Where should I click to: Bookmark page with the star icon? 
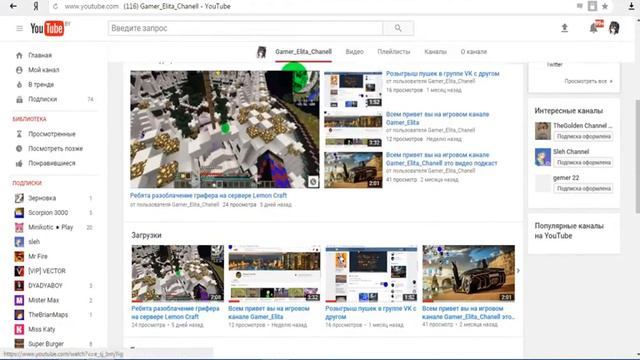pos(605,6)
